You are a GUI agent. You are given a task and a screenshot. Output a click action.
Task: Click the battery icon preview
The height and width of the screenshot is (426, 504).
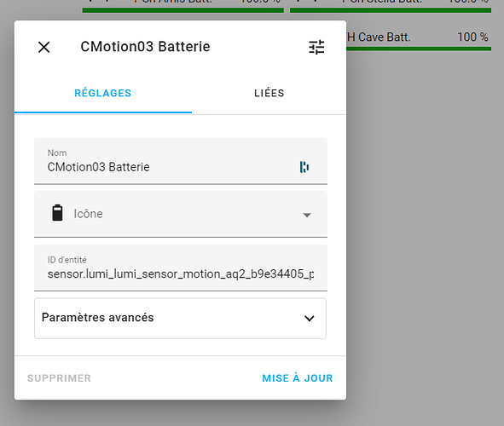tap(57, 213)
